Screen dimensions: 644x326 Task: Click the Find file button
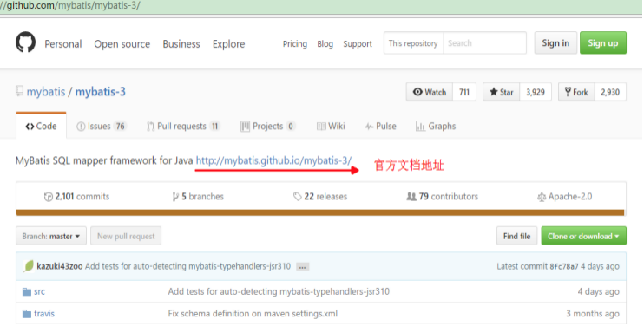[516, 236]
